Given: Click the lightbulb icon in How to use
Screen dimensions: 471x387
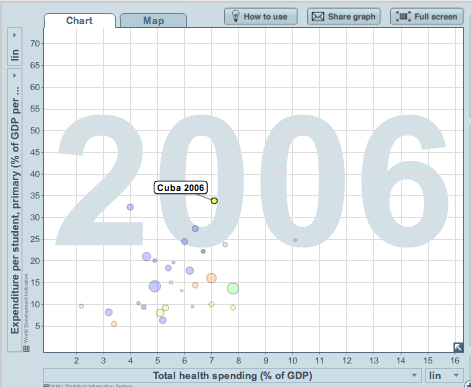Looking at the screenshot, I should [x=235, y=16].
